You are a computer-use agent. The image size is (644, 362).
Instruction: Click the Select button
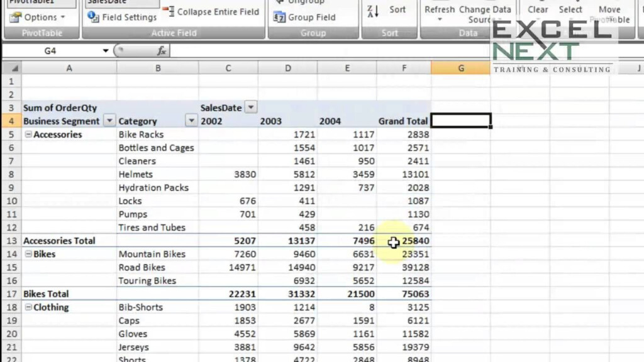(570, 9)
